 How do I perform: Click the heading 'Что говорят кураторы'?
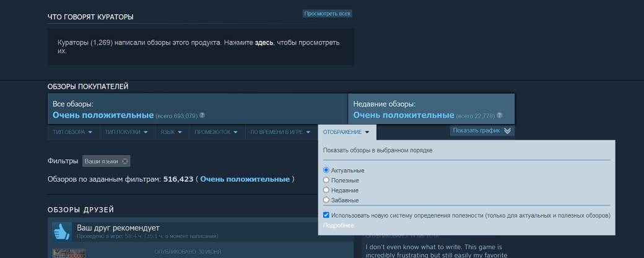click(x=90, y=17)
